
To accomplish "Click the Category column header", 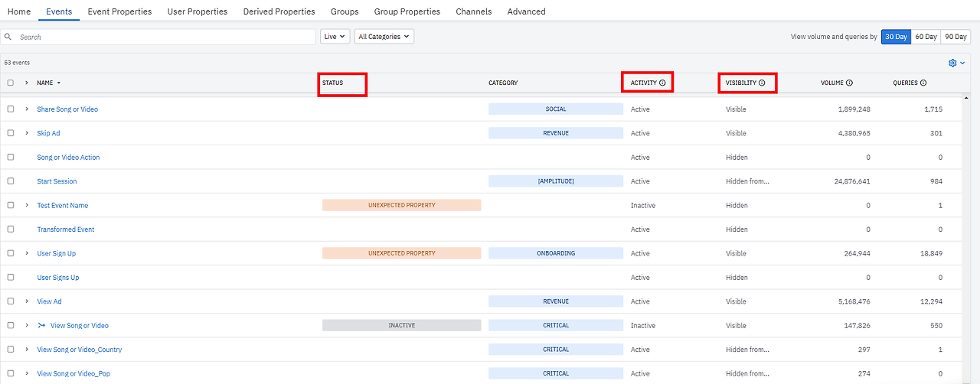I will click(503, 83).
